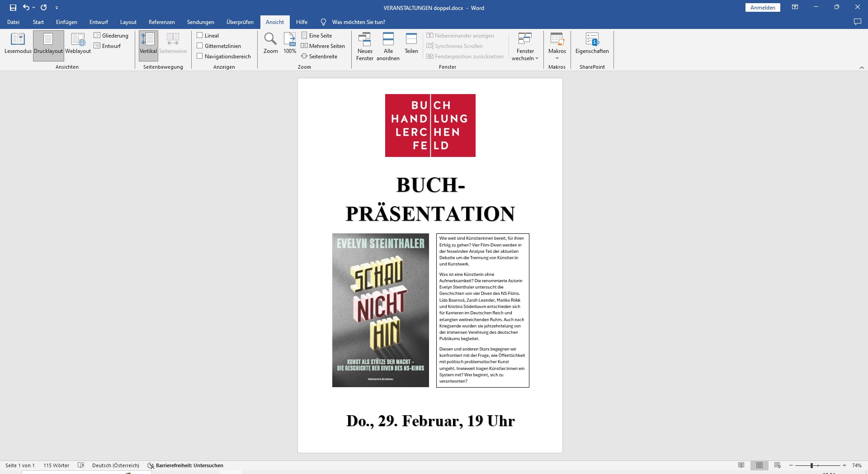
Task: Open the Zoom dialog
Action: click(x=270, y=43)
